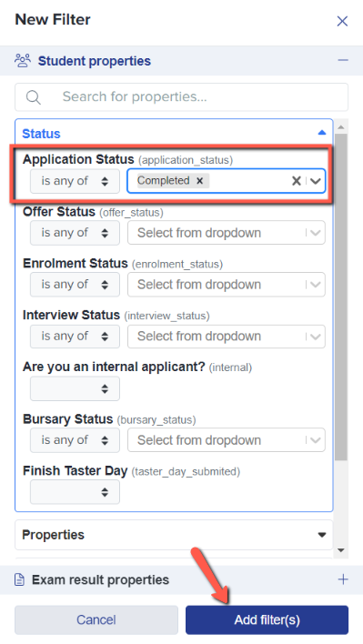This screenshot has width=363, height=644.
Task: Click the properties list scrollbar down arrow
Action: tap(341, 550)
